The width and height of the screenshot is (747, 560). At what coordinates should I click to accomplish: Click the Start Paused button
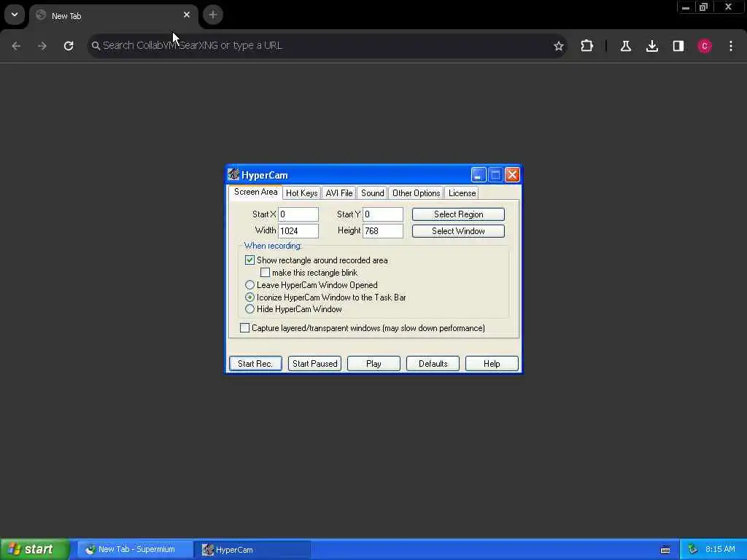coord(314,363)
